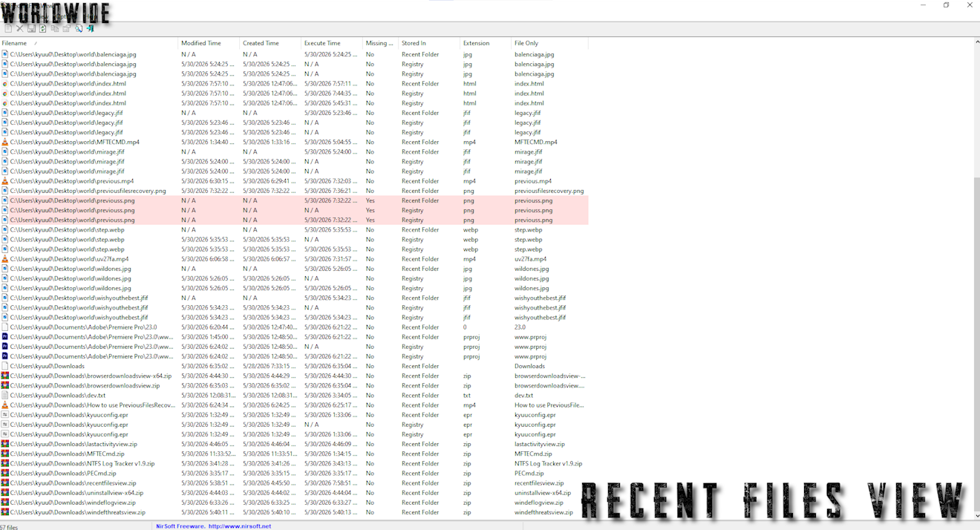Click the icon beside previousfilesrecovery.png

click(x=5, y=191)
